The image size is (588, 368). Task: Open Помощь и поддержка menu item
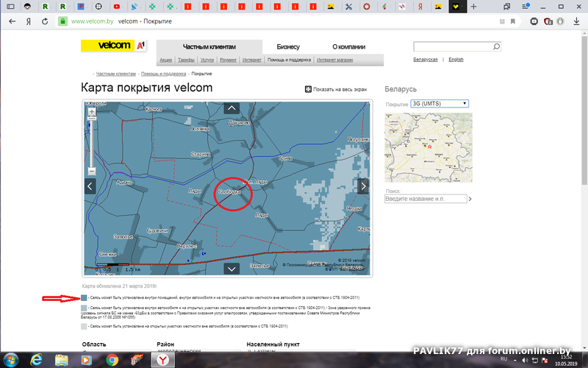(x=289, y=60)
